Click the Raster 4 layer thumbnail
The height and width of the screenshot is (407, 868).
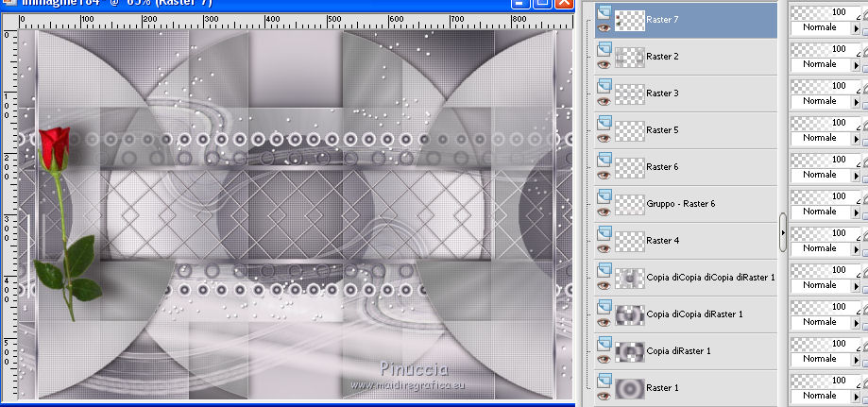(630, 242)
